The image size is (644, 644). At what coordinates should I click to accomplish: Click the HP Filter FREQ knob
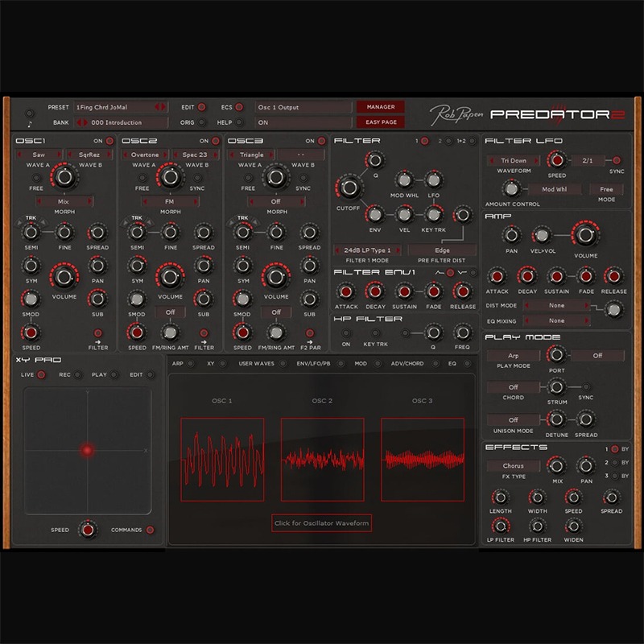[462, 332]
